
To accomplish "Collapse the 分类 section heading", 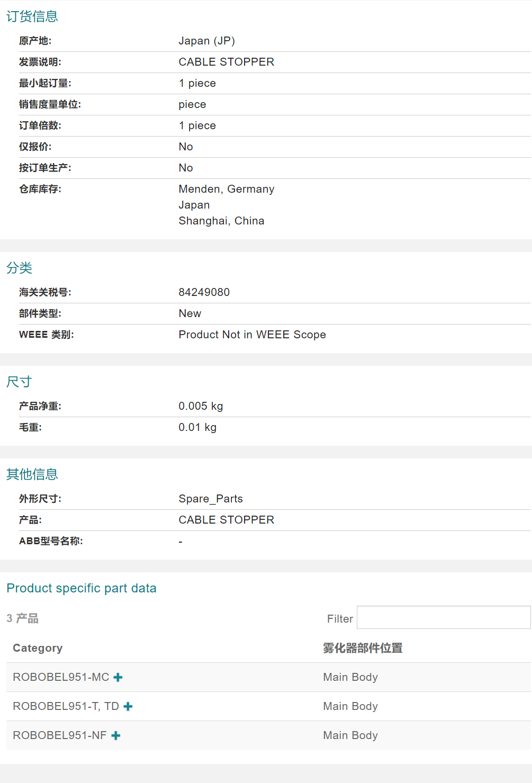I will [x=20, y=268].
